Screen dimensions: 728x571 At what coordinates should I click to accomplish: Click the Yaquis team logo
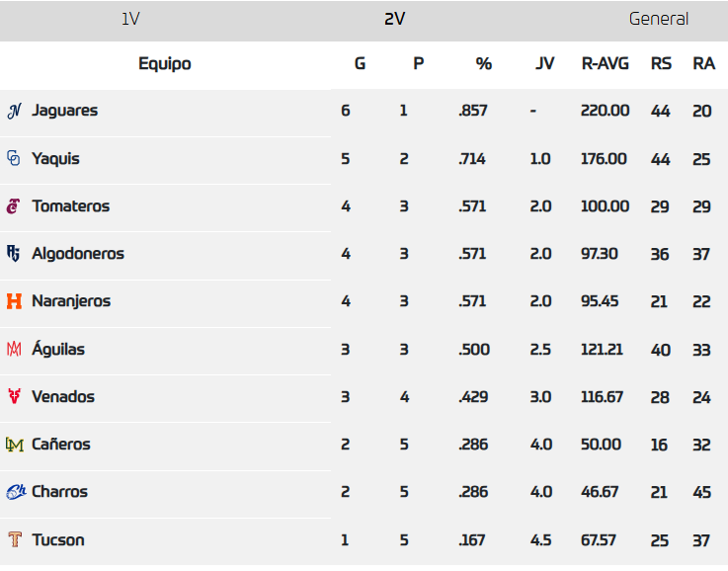(14, 158)
